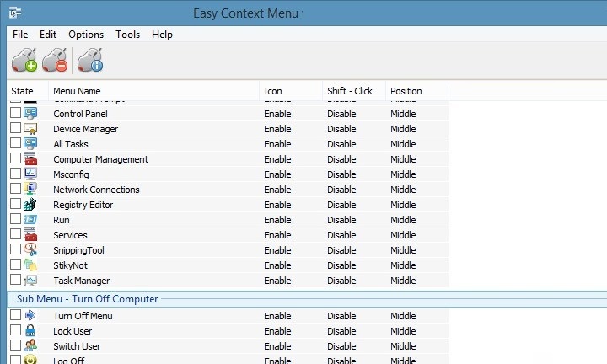
Task: Click the Position column header
Action: coord(417,91)
